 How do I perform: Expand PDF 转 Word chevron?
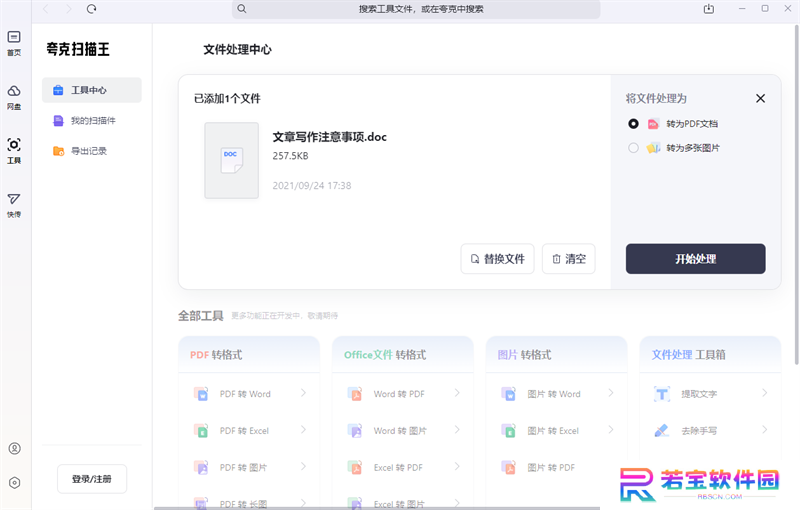pyautogui.click(x=303, y=393)
